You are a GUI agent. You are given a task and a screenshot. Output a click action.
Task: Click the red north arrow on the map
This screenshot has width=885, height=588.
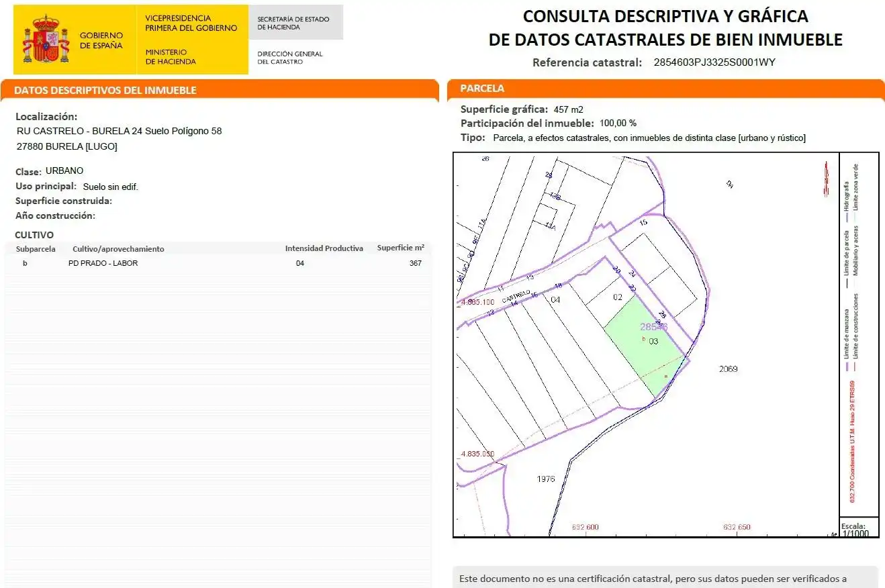coord(826,179)
